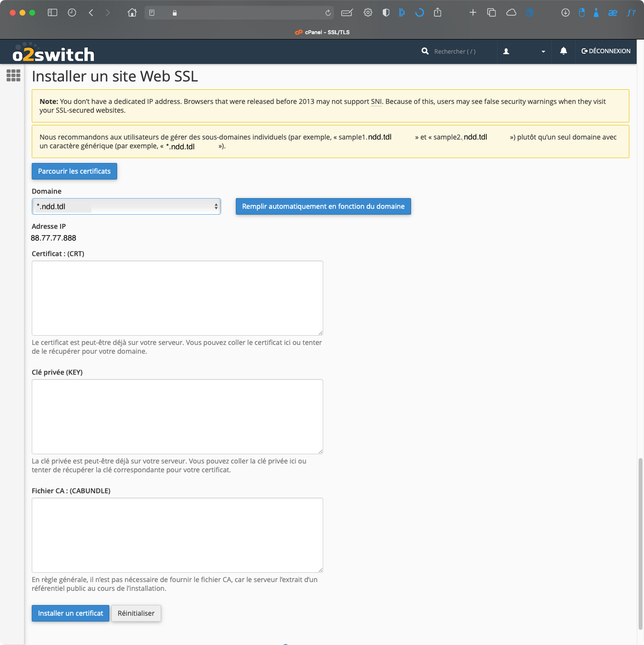This screenshot has height=645, width=644.
Task: Click Parcourir les certificats button
Action: coord(74,171)
